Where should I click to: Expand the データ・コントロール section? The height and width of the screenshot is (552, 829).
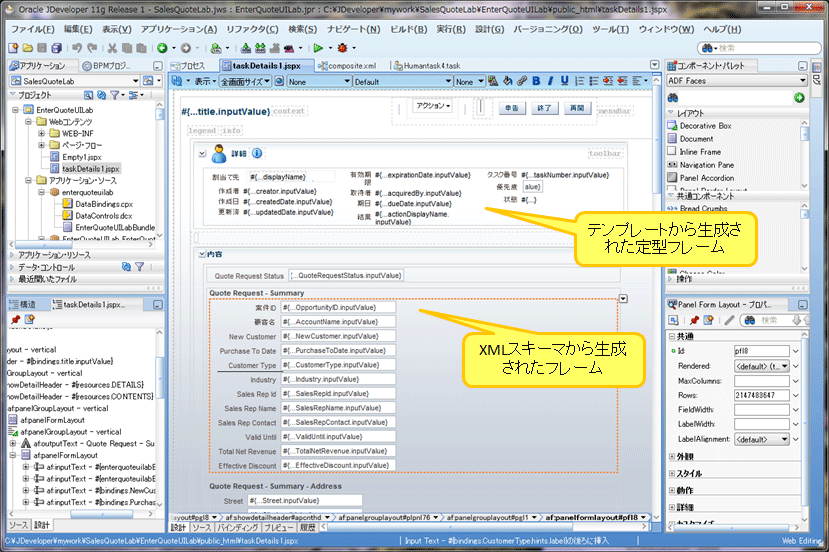pos(12,267)
